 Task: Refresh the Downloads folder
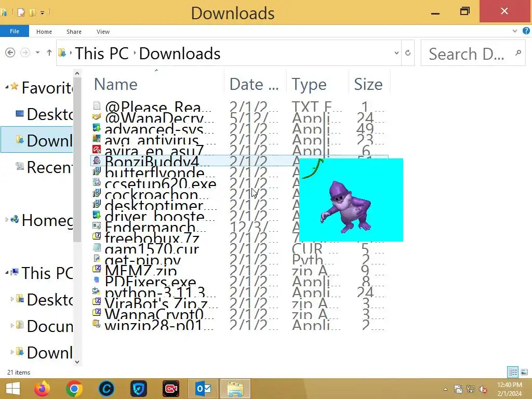[408, 53]
